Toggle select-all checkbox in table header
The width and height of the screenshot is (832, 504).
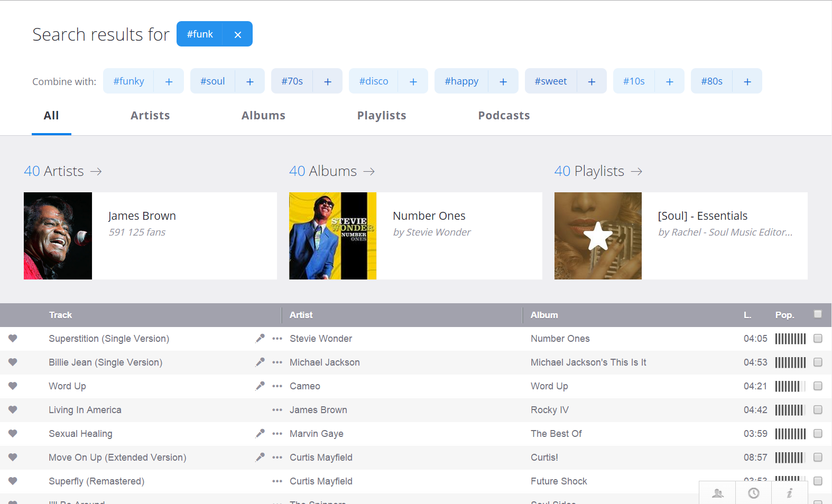[x=818, y=314]
